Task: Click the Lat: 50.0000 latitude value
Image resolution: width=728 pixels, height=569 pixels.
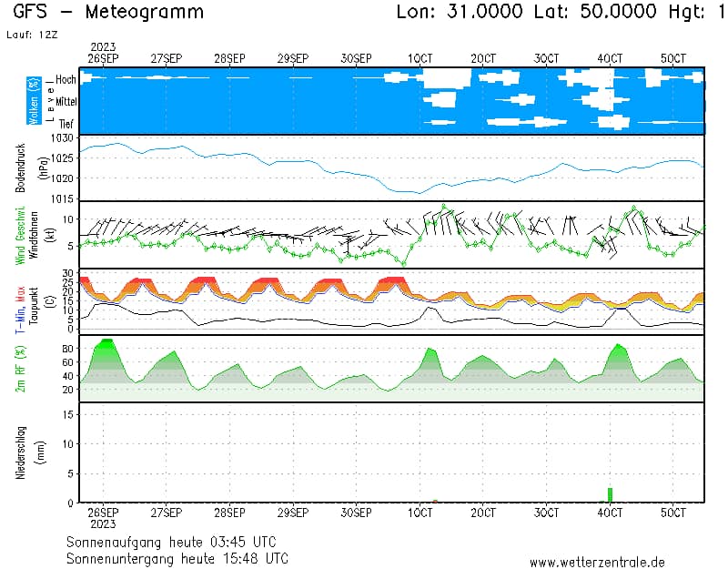Action: pos(590,12)
